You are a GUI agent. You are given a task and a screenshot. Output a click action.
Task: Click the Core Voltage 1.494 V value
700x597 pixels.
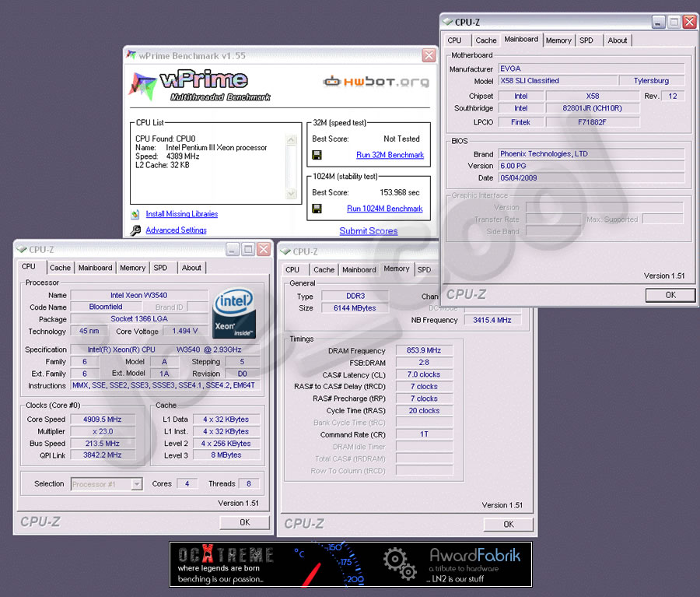(x=185, y=331)
